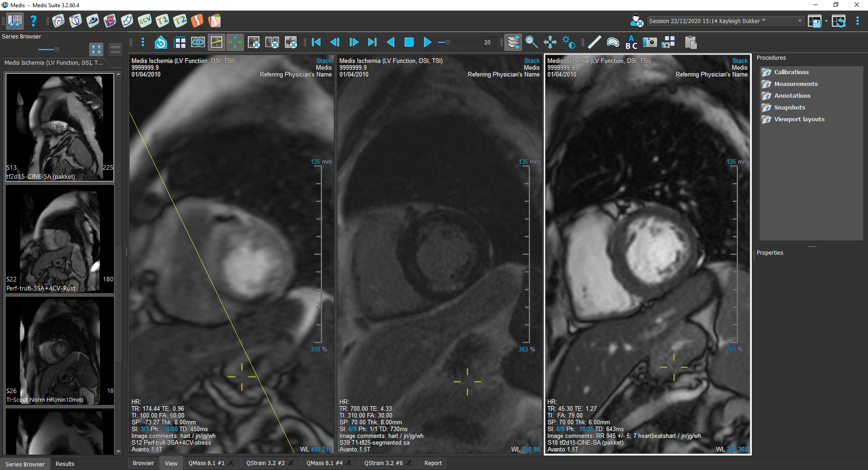Open the Session 22/12/2020 dropdown

[725, 21]
